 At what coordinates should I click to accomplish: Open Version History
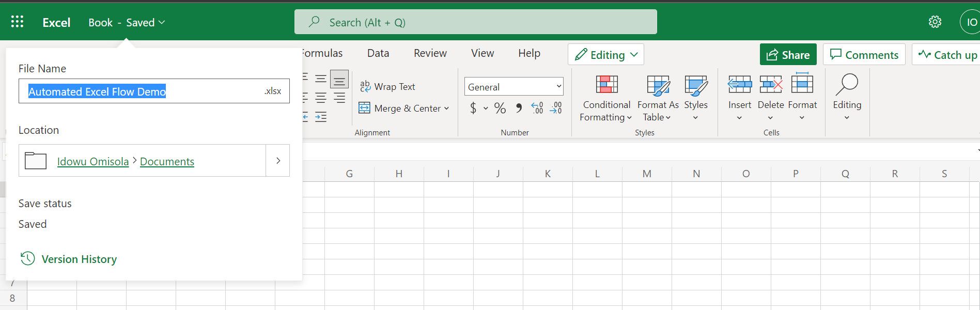pyautogui.click(x=69, y=259)
